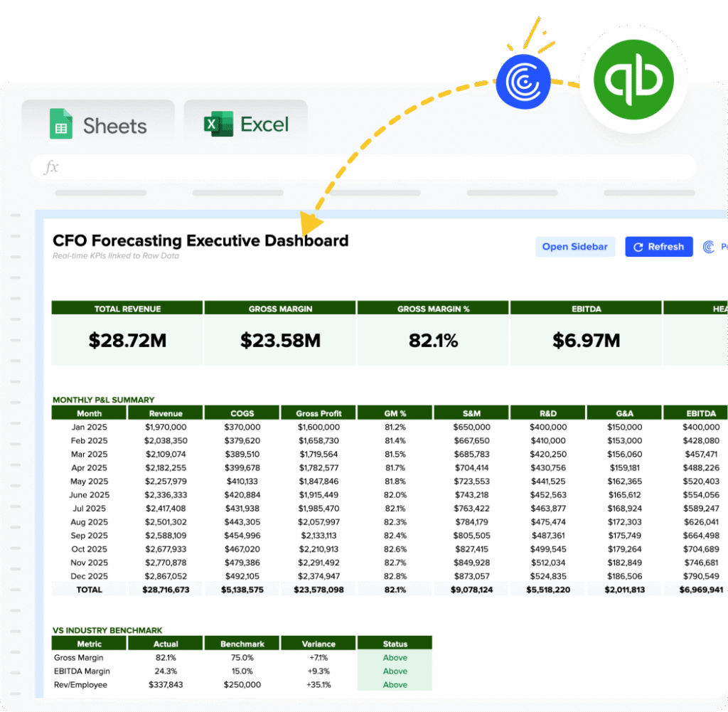Toggle the Above status for Gross Margin
Image resolution: width=728 pixels, height=712 pixels.
[x=395, y=657]
